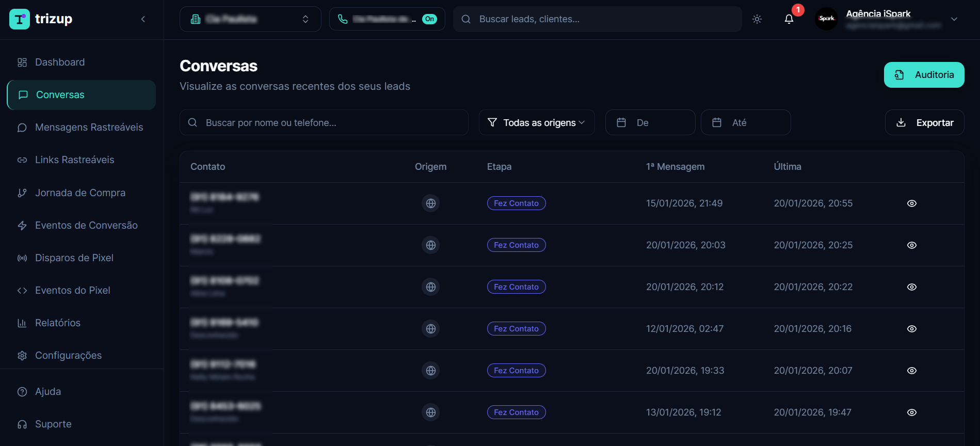Focus the Buscar leads, clientes search field
This screenshot has height=446, width=980.
click(598, 19)
